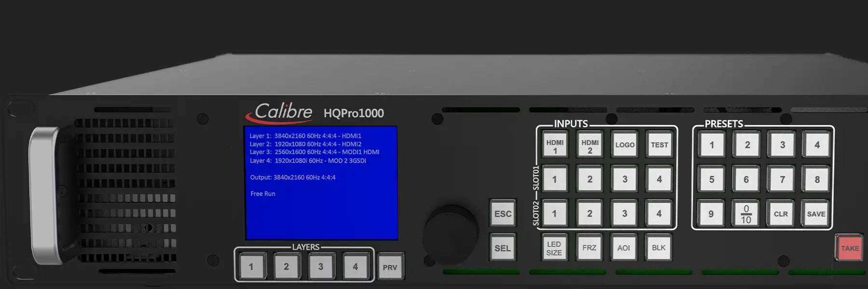Select Layer 3 button in LAYERS group

320,266
